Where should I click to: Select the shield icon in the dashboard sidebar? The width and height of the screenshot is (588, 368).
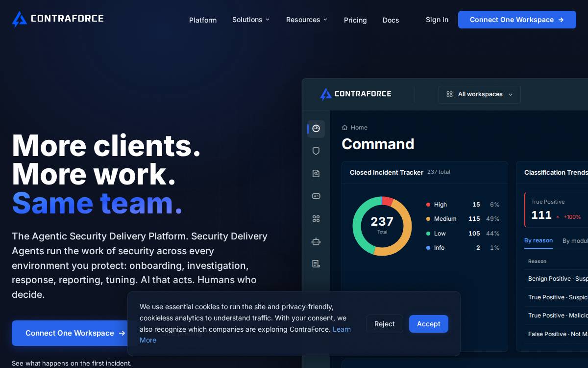316,151
